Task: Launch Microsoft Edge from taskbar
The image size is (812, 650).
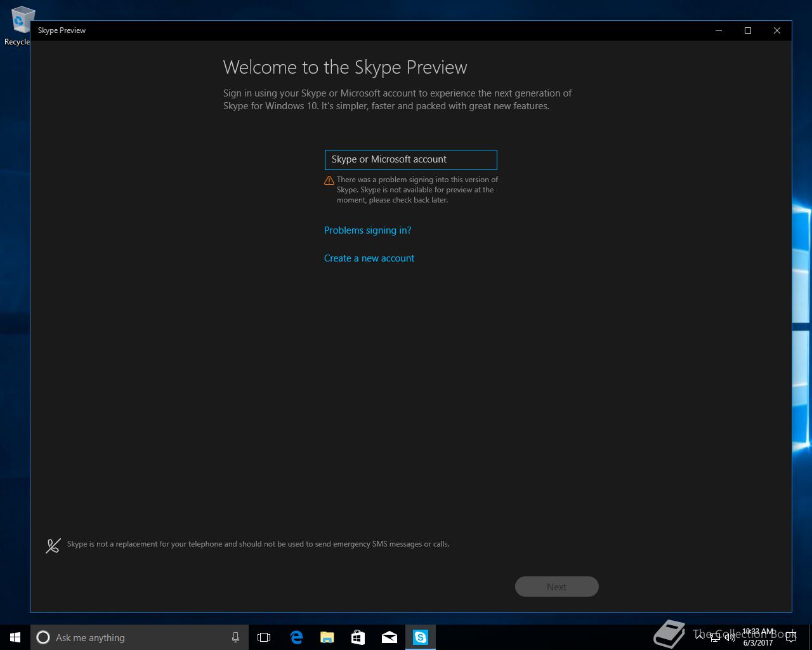Action: pos(296,637)
